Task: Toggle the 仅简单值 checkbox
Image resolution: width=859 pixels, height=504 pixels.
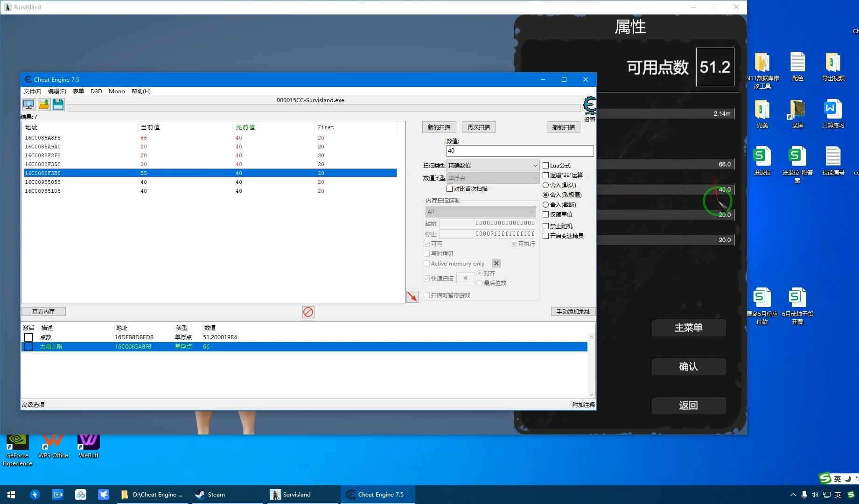Action: [545, 214]
